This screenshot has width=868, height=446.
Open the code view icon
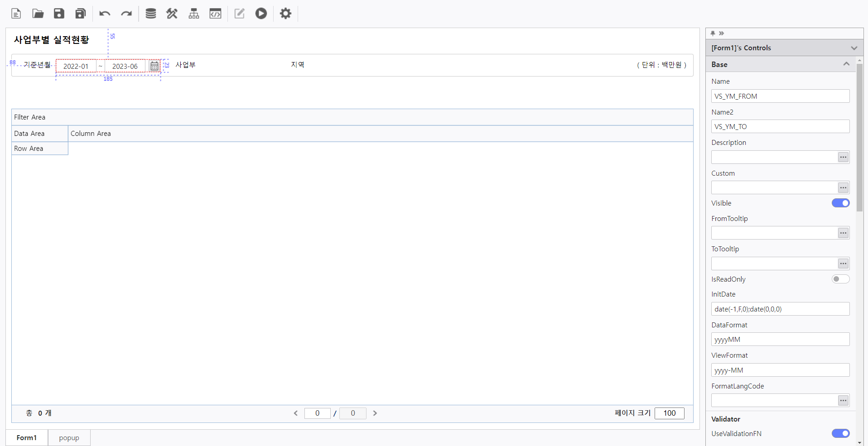(x=215, y=14)
